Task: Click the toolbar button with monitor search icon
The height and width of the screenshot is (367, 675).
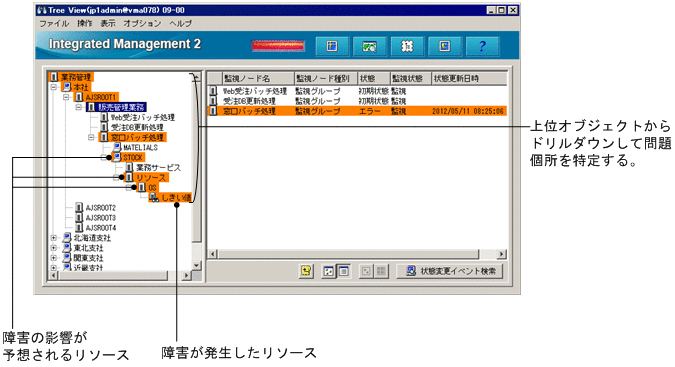Action: click(369, 46)
